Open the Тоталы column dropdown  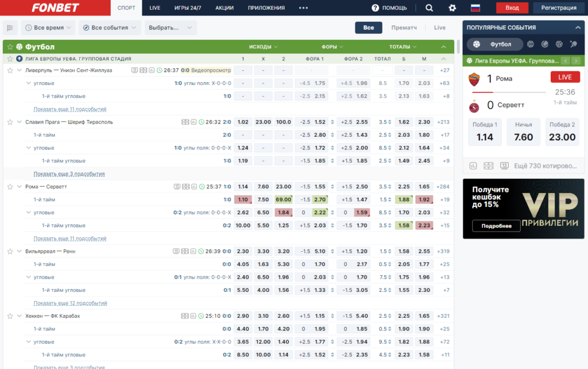coord(403,47)
